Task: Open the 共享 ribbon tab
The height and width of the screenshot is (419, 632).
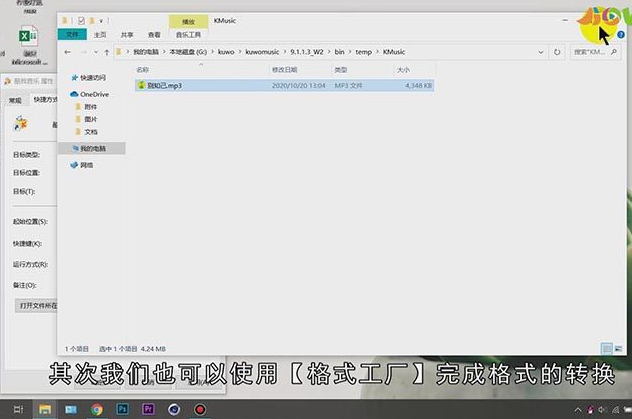Action: pyautogui.click(x=127, y=35)
